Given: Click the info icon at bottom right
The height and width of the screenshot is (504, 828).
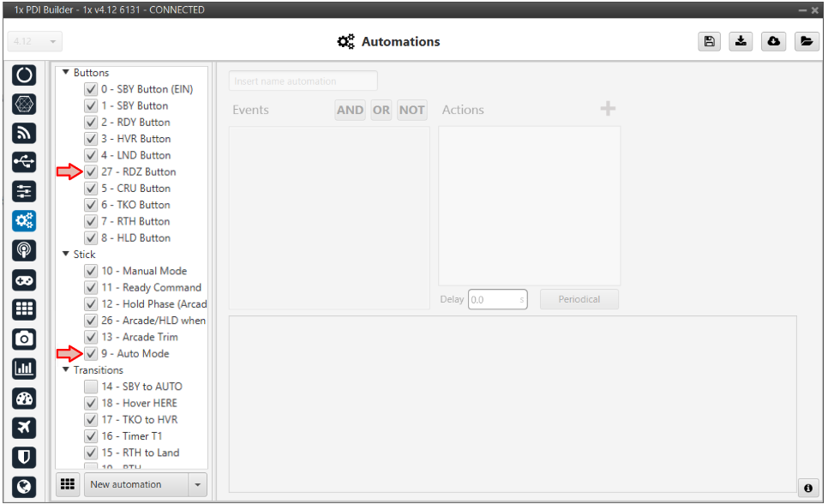Looking at the screenshot, I should click(807, 488).
